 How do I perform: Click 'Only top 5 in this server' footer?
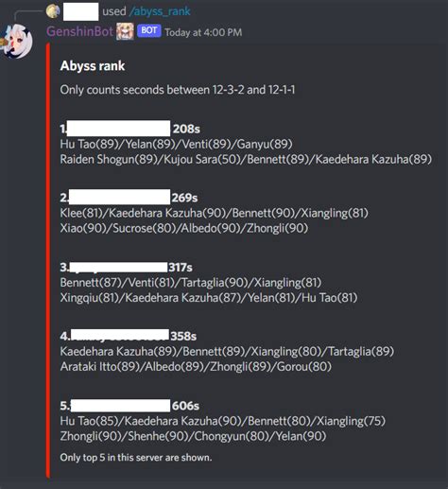point(136,457)
